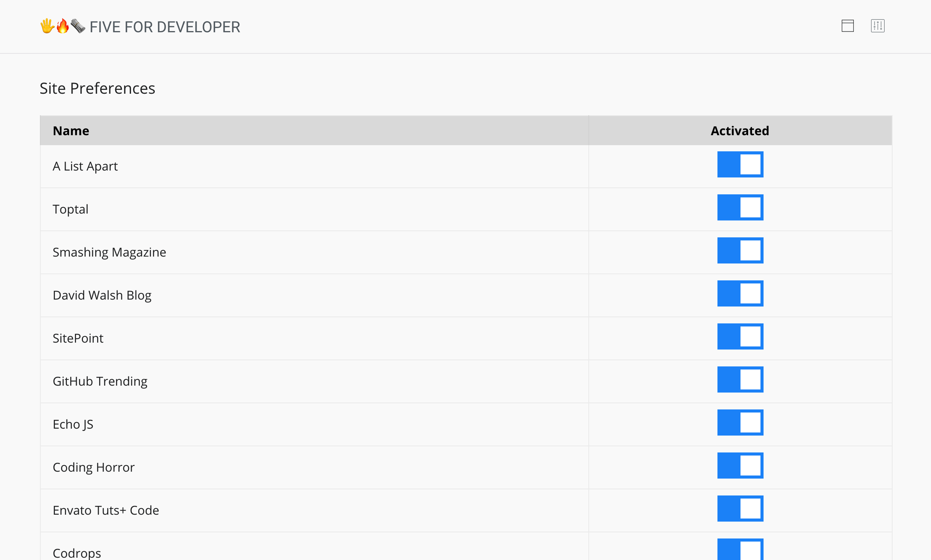Toggle the Codrops switch
This screenshot has width=931, height=560.
tap(740, 550)
